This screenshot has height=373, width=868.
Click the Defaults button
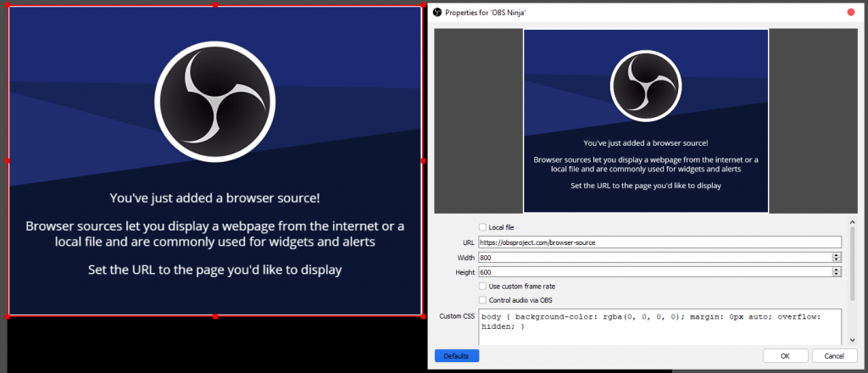(x=456, y=356)
